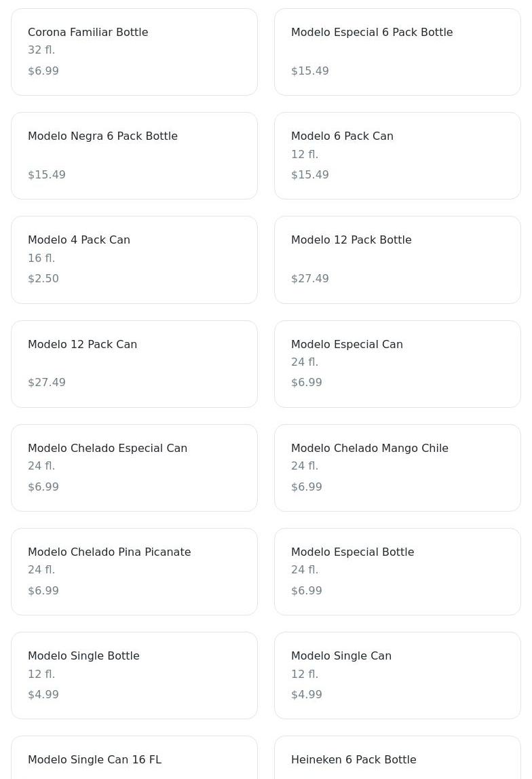
Task: Choose Modelo Chelado Especial Can
Action: click(134, 468)
